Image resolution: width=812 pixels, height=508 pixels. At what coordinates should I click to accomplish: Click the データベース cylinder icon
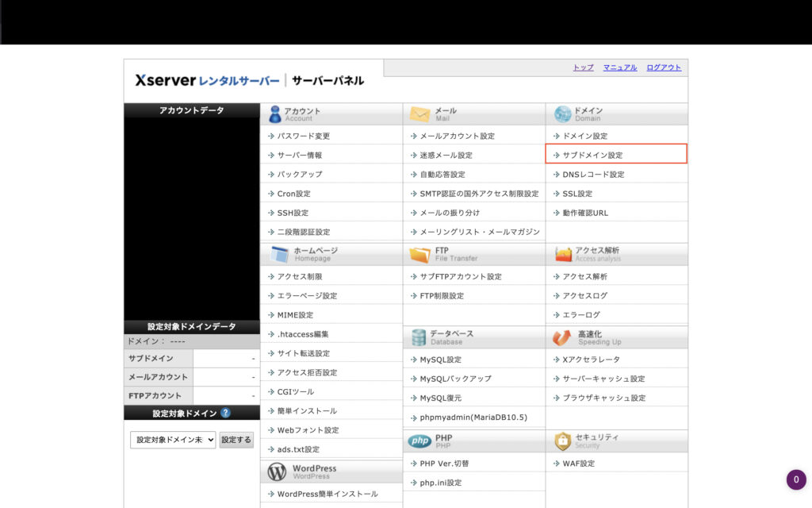pos(419,337)
